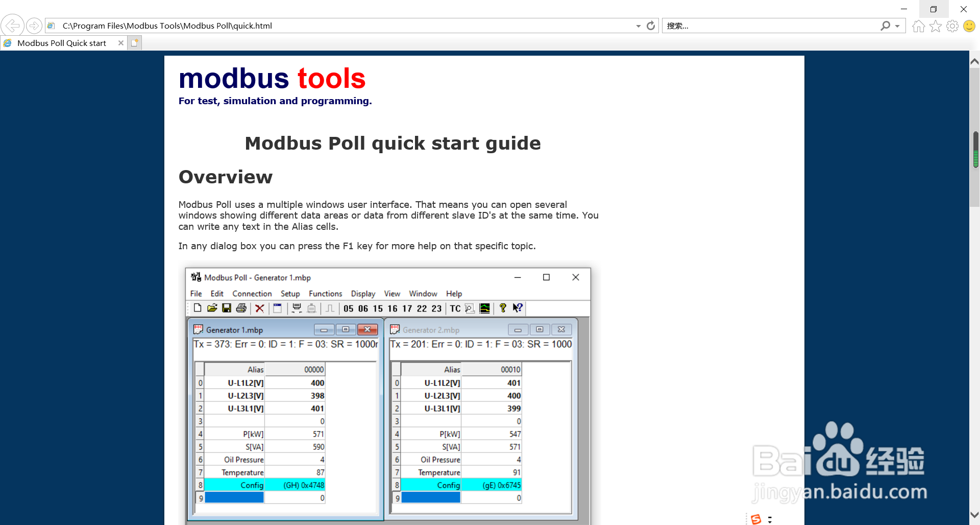Click the browser Forward arrow button
Viewport: 980px width, 525px height.
coord(34,25)
